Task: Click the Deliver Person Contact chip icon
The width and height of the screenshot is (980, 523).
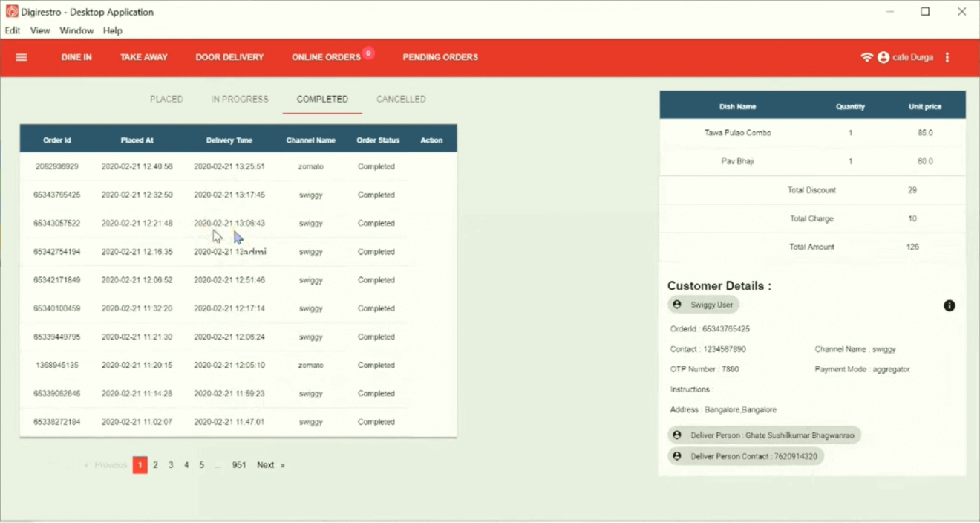Action: 676,456
